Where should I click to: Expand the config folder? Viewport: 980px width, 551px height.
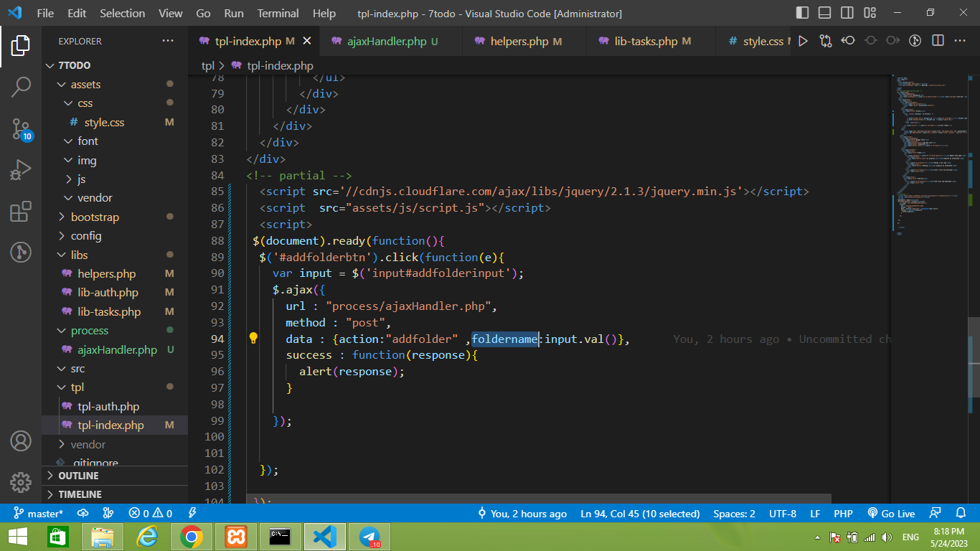click(x=115, y=235)
